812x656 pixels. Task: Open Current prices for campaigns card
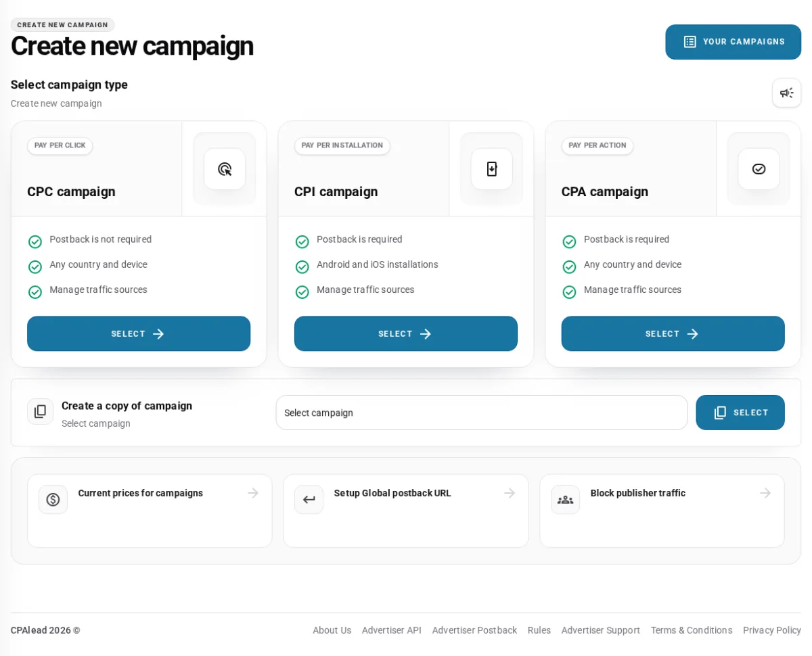coord(150,511)
